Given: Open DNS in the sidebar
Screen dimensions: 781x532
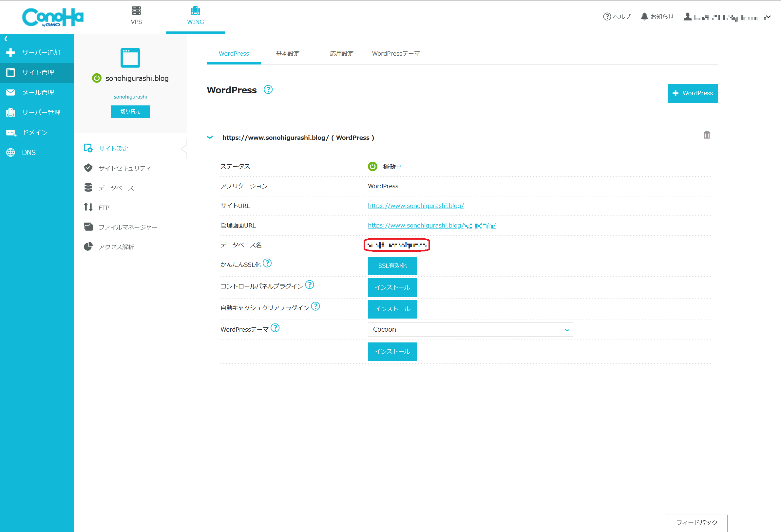Looking at the screenshot, I should [37, 153].
